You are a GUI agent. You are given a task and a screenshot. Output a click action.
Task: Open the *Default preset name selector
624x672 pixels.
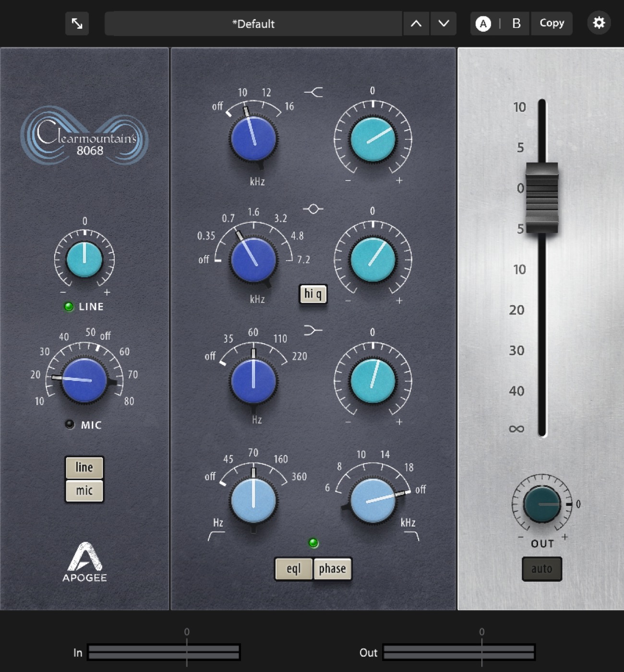[253, 24]
